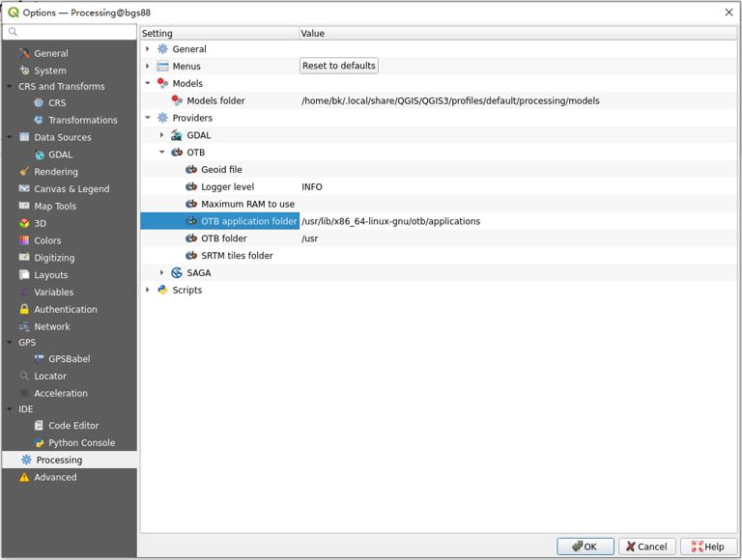Expand the General settings tree node
The width and height of the screenshot is (742, 560).
148,48
